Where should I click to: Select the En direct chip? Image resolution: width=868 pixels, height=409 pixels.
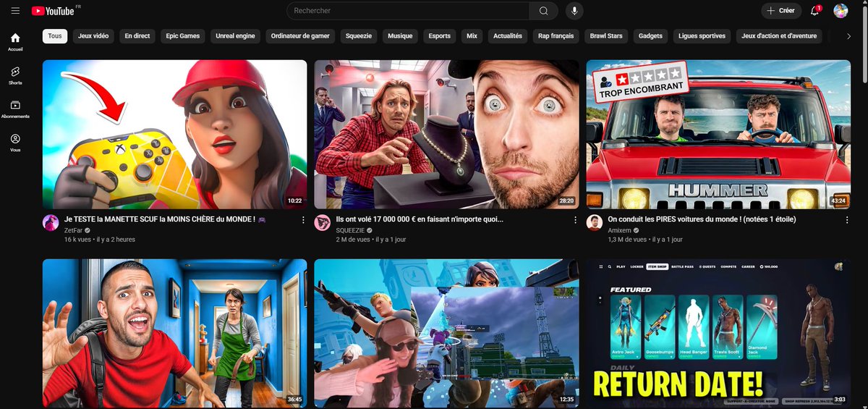(137, 35)
